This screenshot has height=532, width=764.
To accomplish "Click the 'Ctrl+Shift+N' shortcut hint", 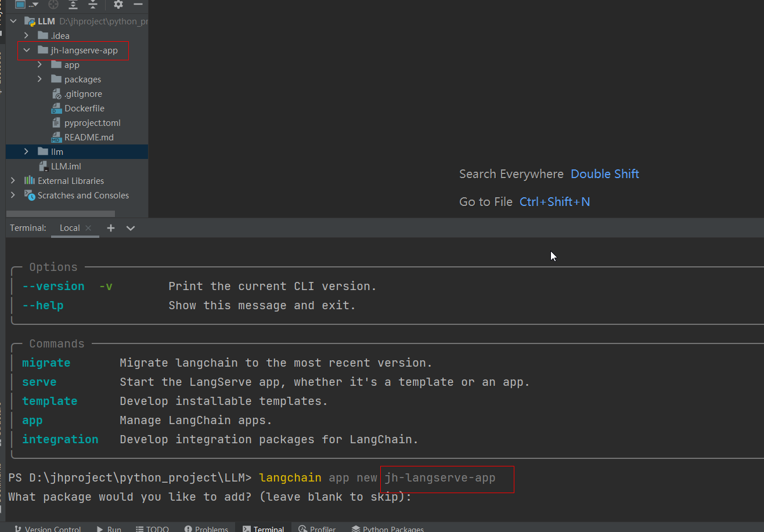I will tap(555, 202).
